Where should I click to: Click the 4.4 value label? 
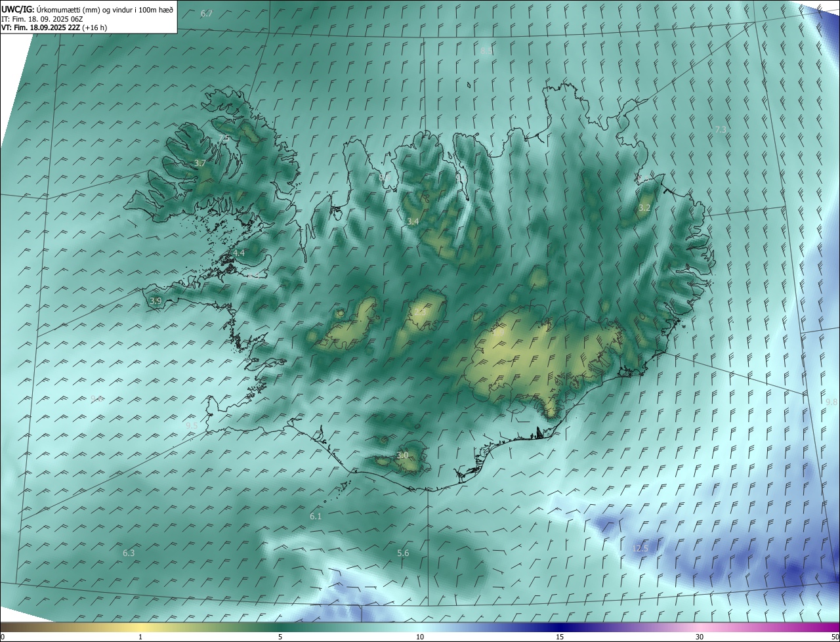tap(239, 253)
